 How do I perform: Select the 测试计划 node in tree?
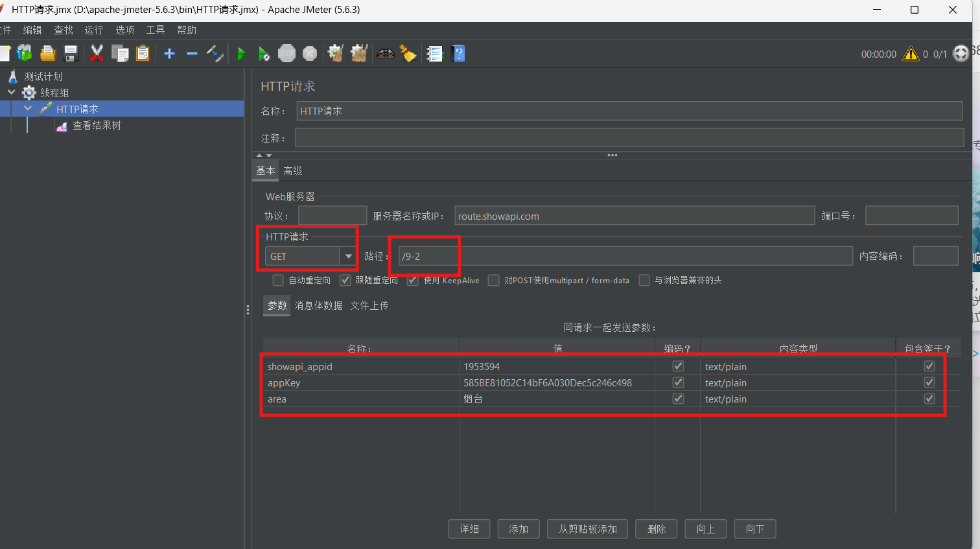[x=43, y=76]
